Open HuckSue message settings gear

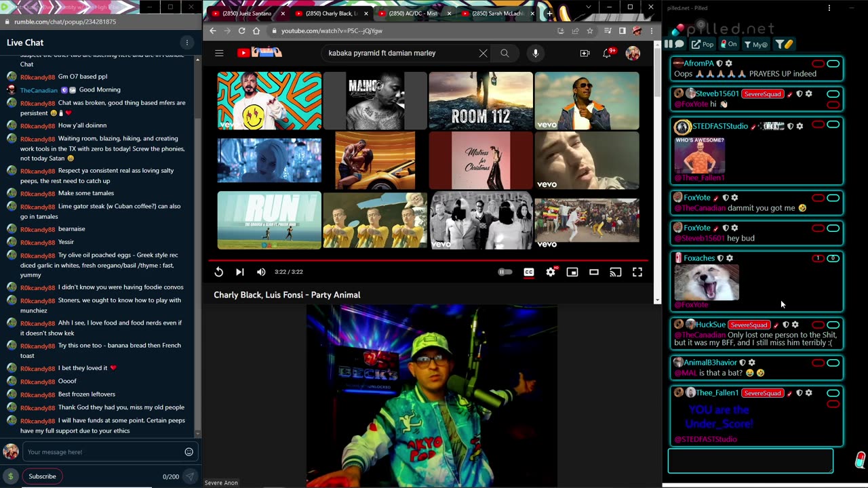[795, 325]
